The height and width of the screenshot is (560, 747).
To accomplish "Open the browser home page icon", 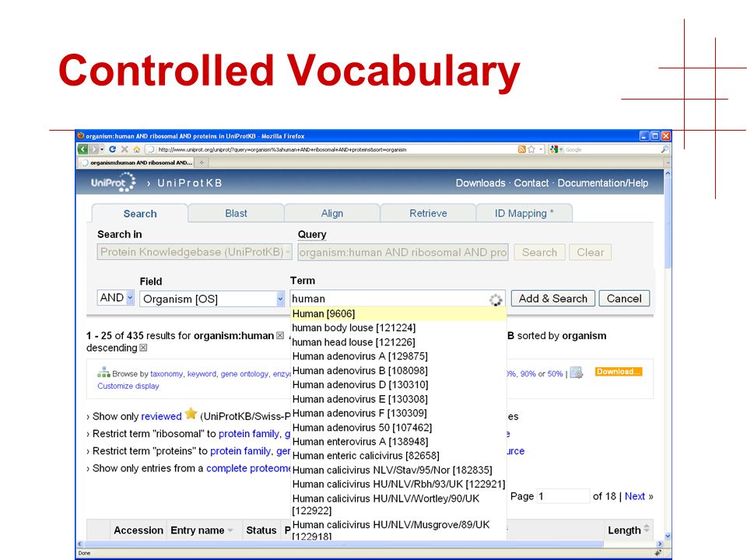I will tap(137, 149).
